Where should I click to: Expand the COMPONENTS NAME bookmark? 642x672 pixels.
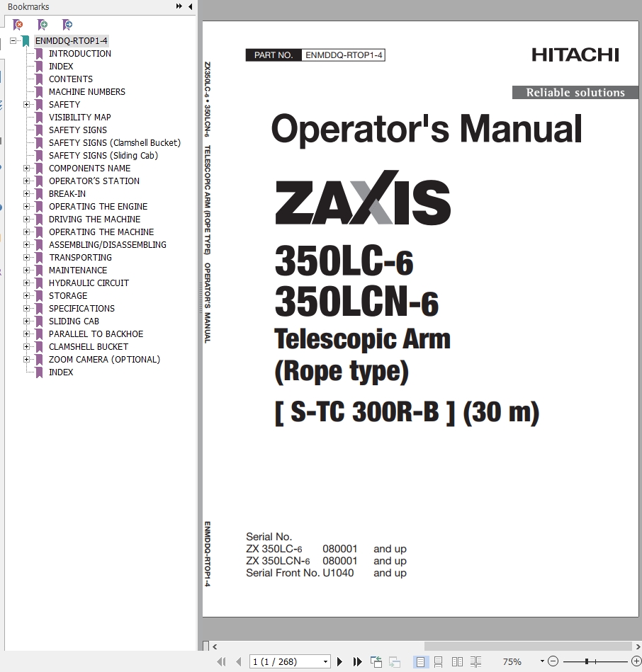coord(26,169)
